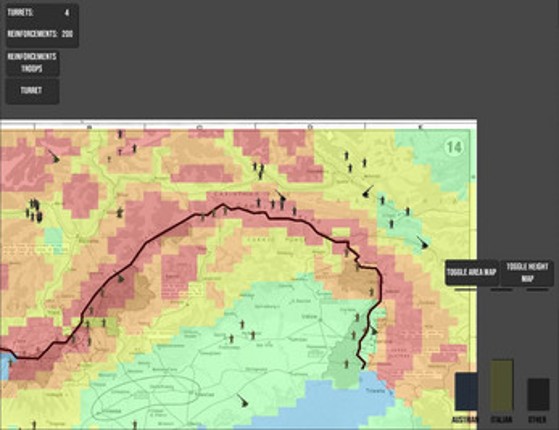Select the soldier group near the top center
559x430 pixels.
[259, 170]
